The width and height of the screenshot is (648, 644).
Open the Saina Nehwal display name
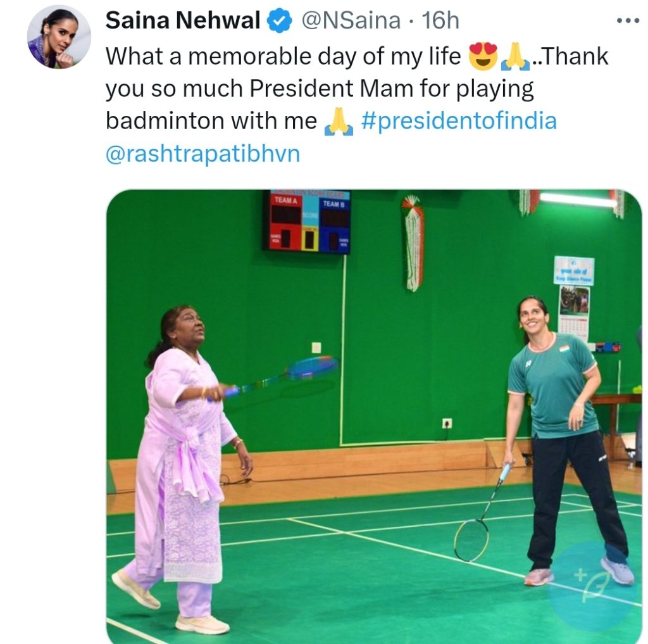pos(183,20)
